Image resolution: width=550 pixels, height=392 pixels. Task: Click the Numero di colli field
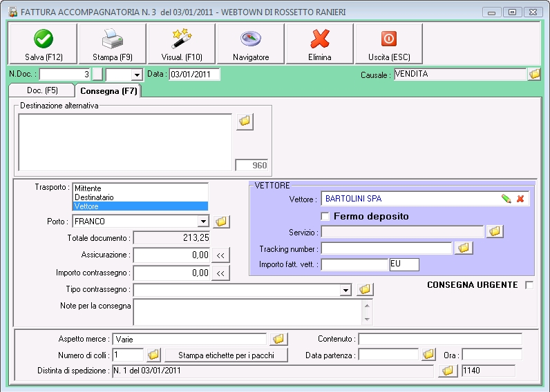128,355
